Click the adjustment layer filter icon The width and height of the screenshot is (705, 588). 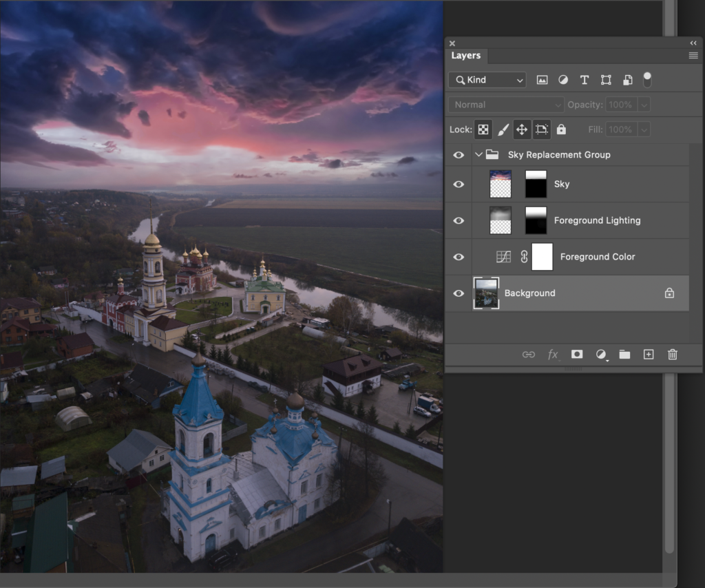tap(563, 80)
